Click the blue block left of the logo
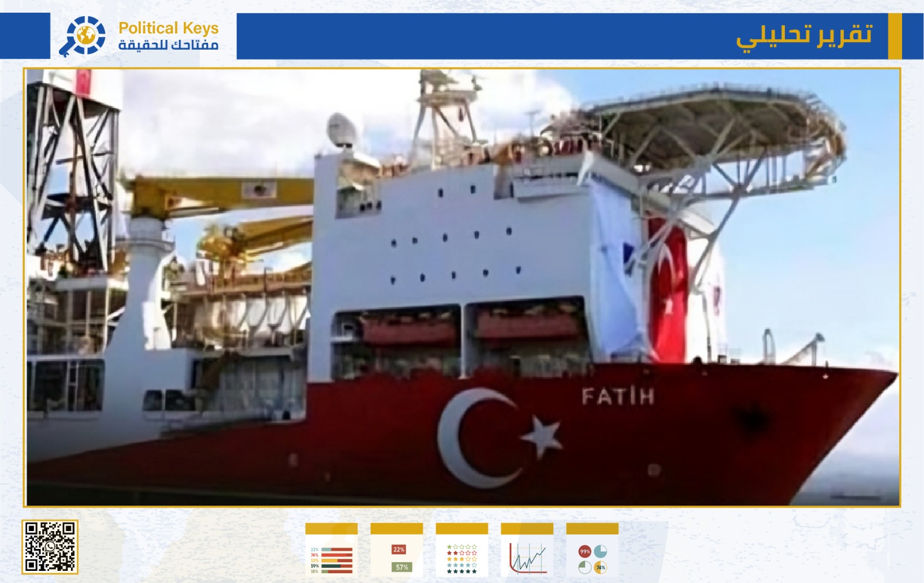924x583 pixels. tap(25, 36)
